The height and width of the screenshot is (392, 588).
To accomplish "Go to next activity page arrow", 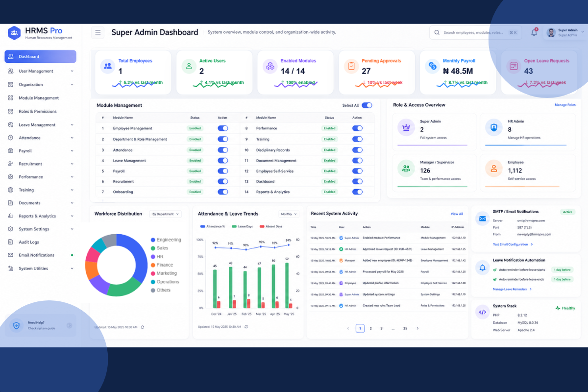I will tap(417, 328).
